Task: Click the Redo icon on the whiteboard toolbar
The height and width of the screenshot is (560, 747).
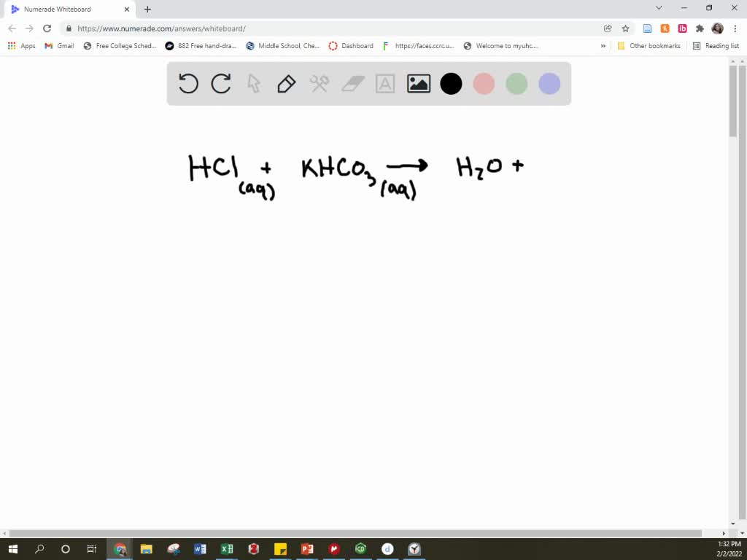Action: point(221,83)
